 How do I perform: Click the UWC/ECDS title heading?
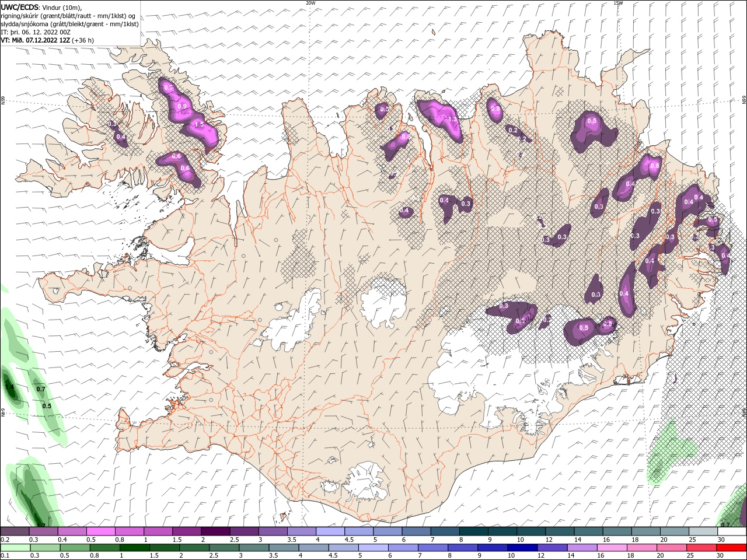[20, 7]
